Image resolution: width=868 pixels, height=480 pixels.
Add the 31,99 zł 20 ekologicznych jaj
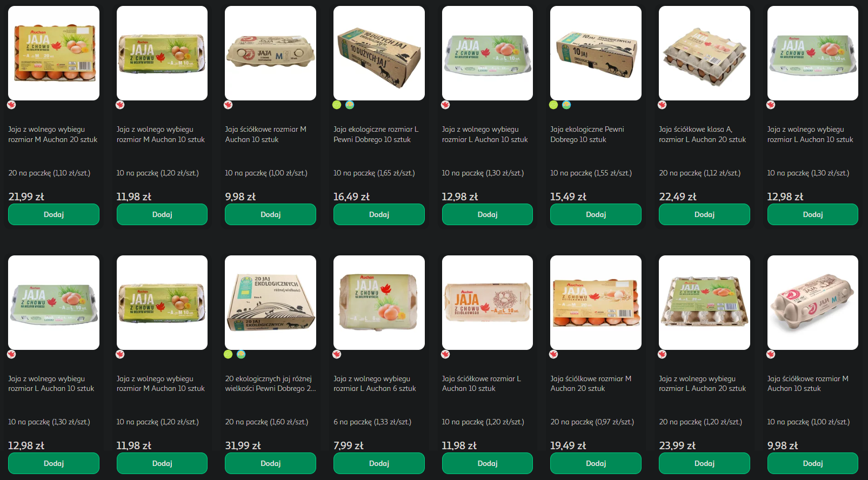coord(270,463)
